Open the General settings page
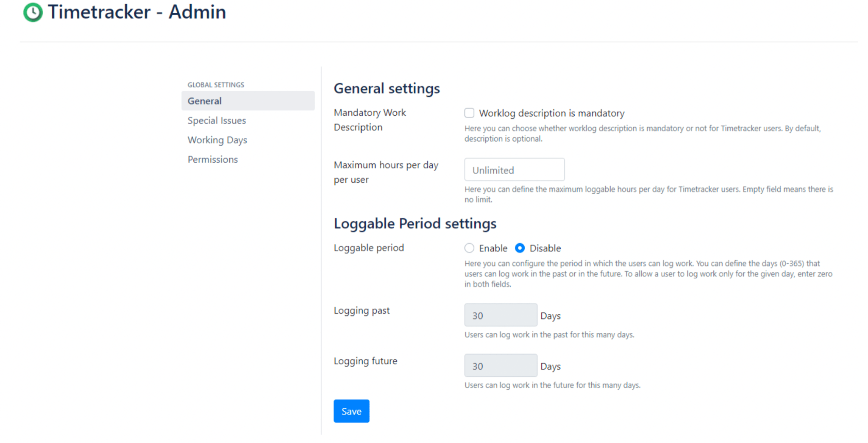The height and width of the screenshot is (443, 868). (205, 100)
